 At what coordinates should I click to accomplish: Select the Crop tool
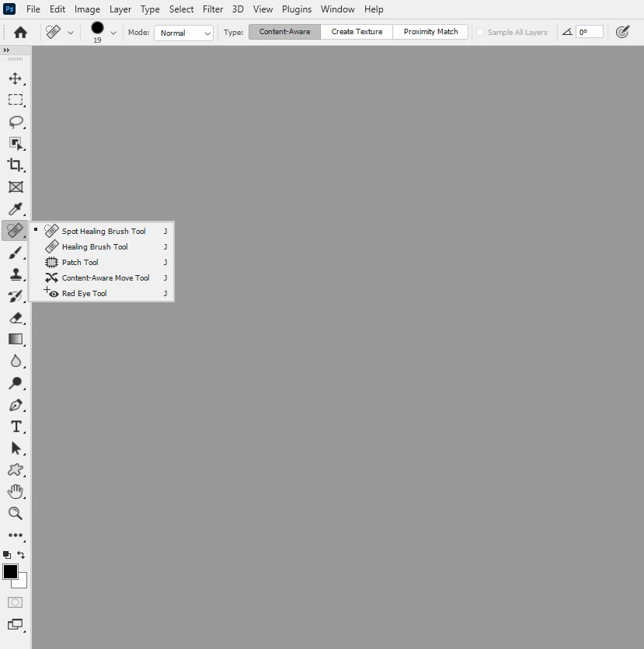(x=16, y=165)
